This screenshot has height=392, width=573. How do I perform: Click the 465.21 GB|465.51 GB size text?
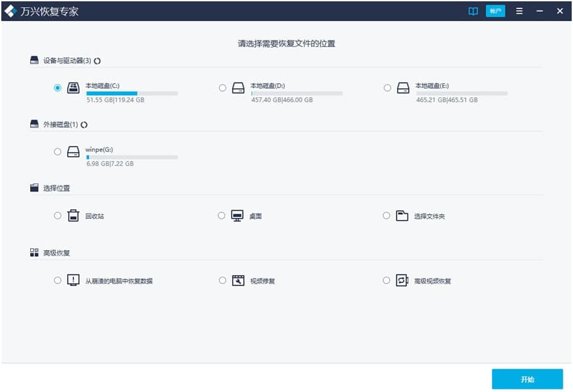coord(447,100)
